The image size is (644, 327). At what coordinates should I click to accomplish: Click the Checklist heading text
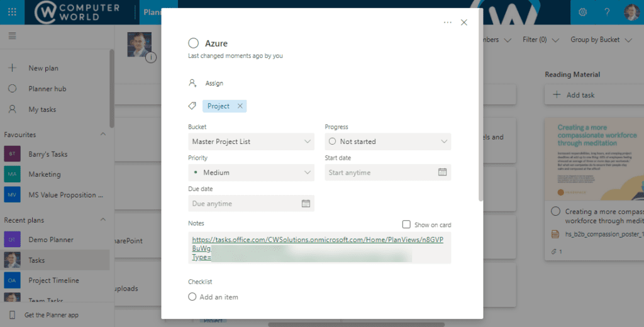[x=200, y=281]
